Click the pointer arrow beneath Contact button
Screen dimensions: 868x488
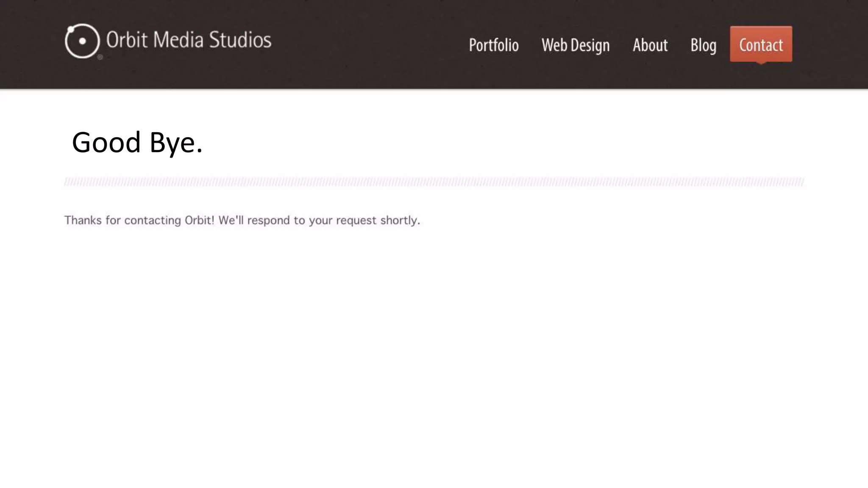pyautogui.click(x=761, y=63)
